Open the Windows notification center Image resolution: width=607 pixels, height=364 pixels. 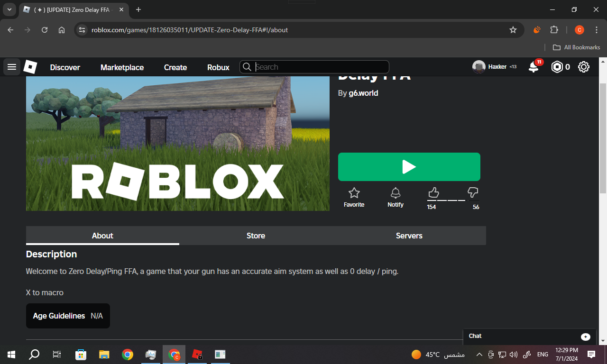click(591, 355)
